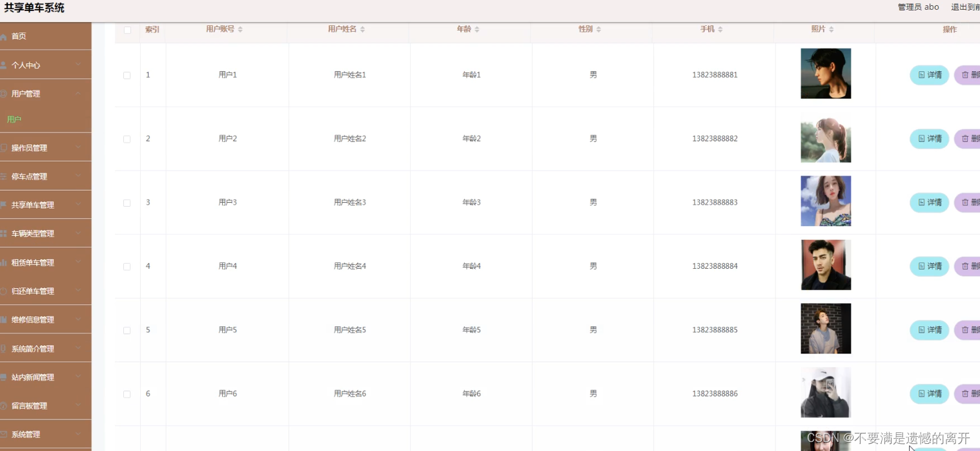This screenshot has height=451, width=980.
Task: Click 管理员 abo label in header
Action: pos(918,7)
